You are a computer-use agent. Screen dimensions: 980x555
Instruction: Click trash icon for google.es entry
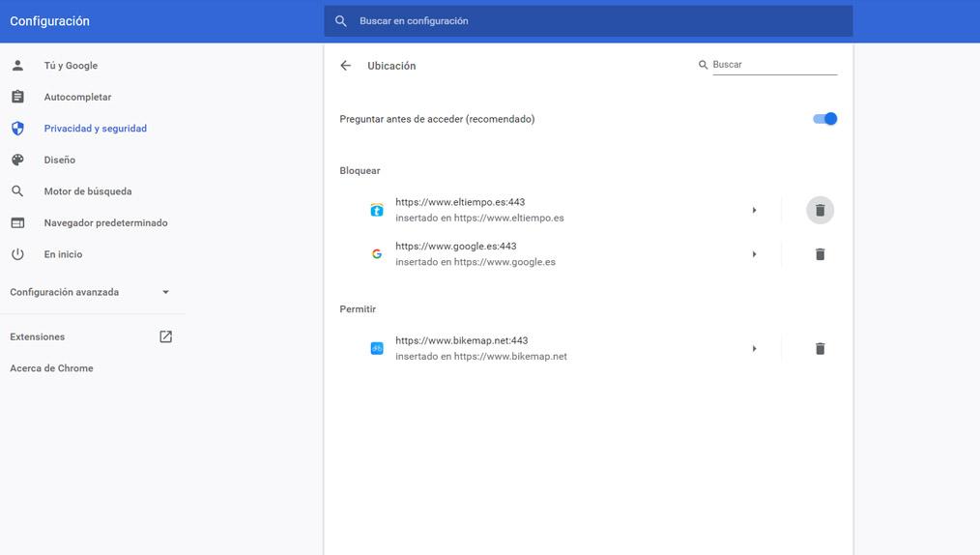click(820, 254)
